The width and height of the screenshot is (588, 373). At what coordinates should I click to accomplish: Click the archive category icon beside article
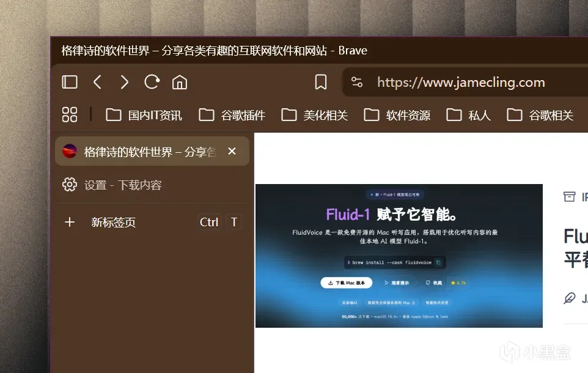569,197
